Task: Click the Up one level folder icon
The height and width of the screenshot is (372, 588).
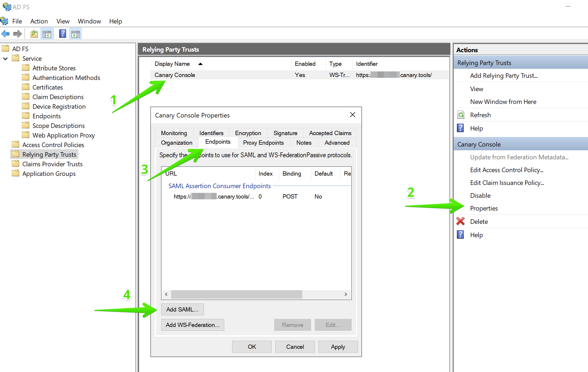Action: tap(34, 34)
